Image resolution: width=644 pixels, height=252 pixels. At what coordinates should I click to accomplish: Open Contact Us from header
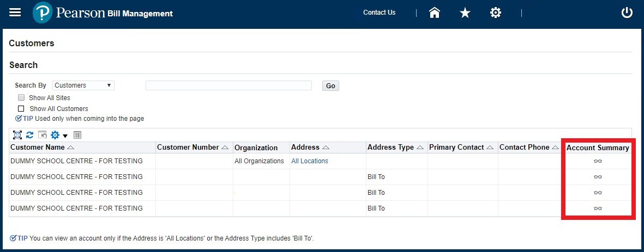click(x=379, y=13)
